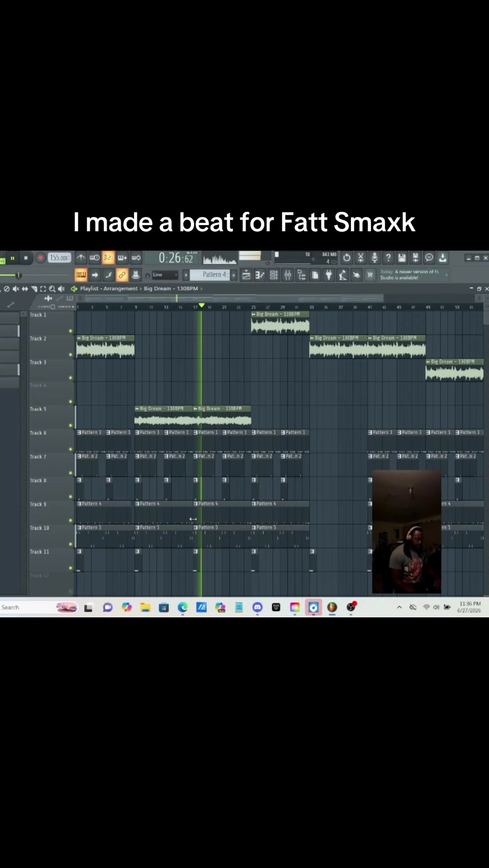
Task: Open the Playlist view icon
Action: coord(246,275)
